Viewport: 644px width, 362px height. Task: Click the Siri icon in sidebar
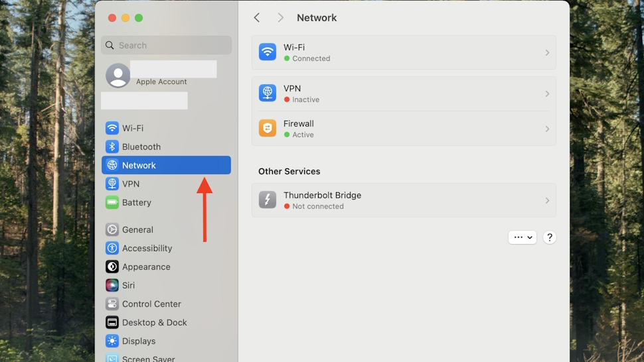click(x=112, y=285)
